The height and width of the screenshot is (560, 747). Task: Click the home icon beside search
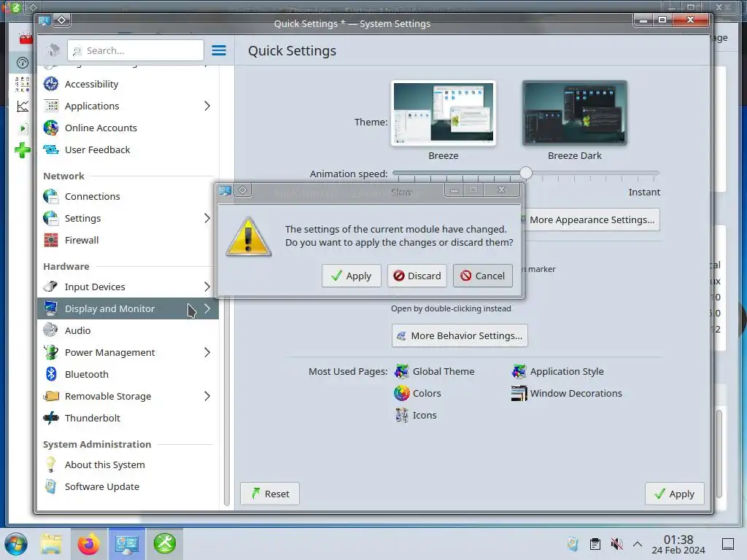click(53, 50)
